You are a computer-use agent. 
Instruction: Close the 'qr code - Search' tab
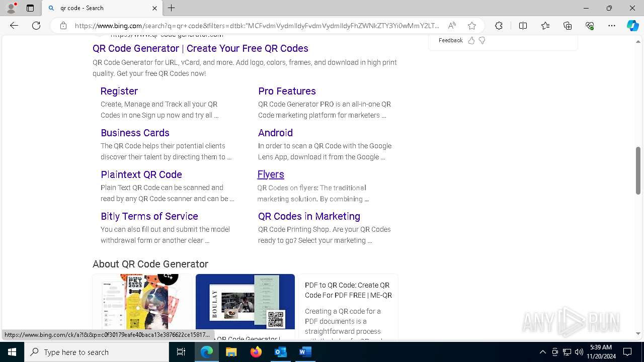click(x=154, y=8)
